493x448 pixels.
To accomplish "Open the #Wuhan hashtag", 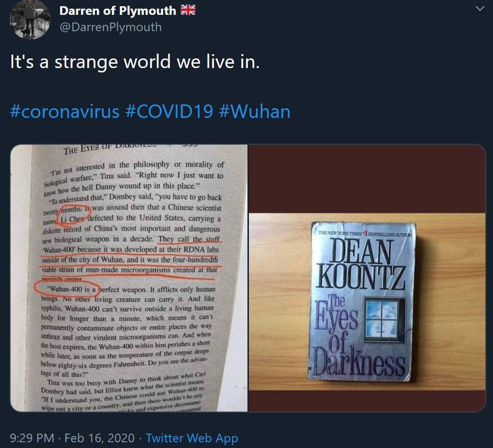I will pyautogui.click(x=254, y=112).
